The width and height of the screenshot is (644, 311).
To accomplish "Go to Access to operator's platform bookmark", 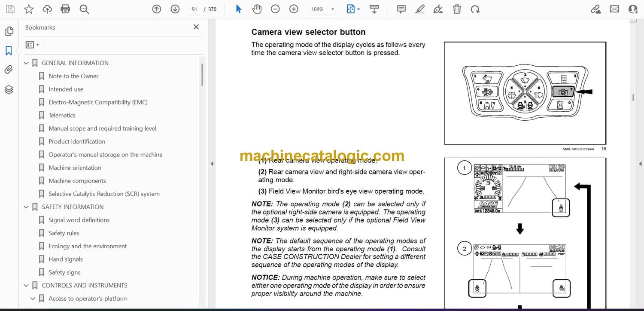I will [x=88, y=299].
